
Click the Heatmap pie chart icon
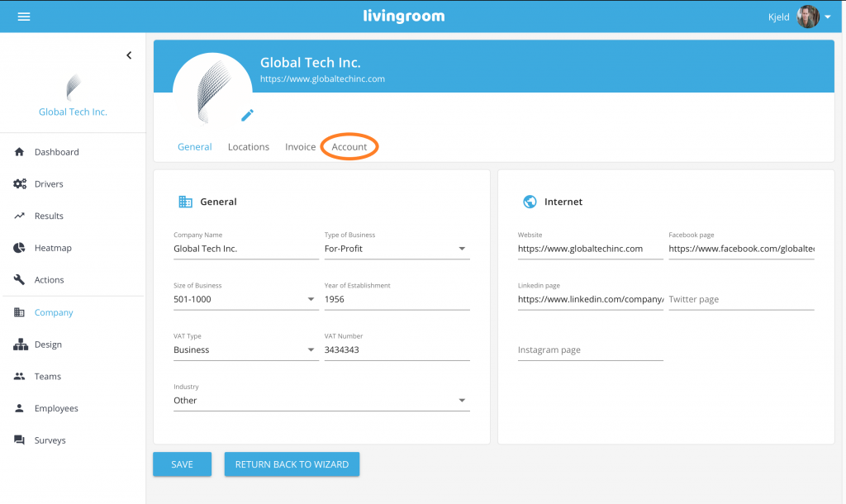coord(20,248)
